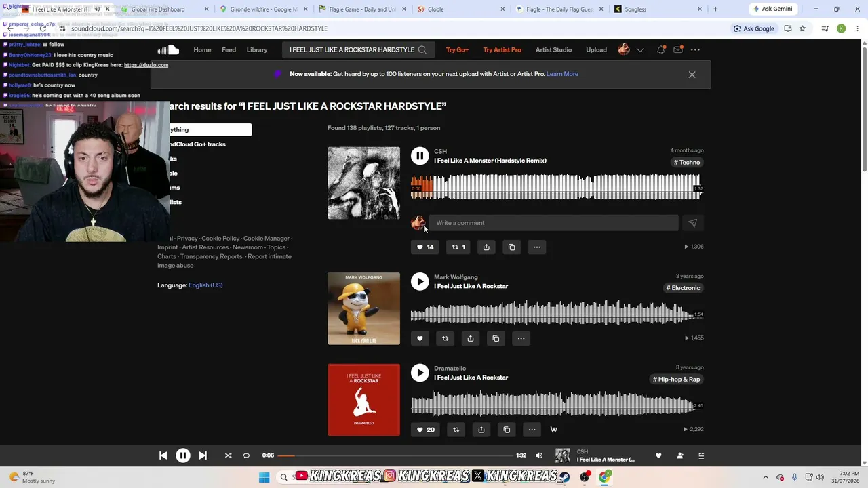
Task: Select the Electronic tag
Action: click(x=683, y=288)
